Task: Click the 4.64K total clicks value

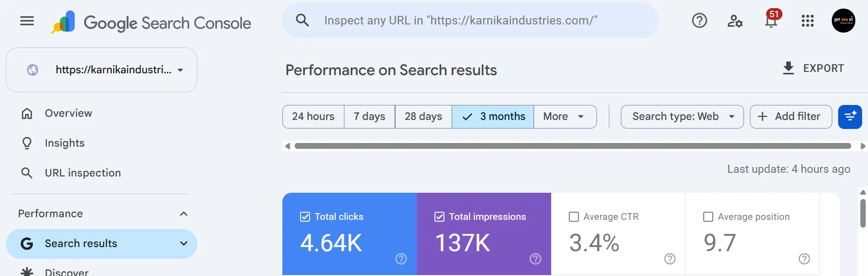Action: pyautogui.click(x=331, y=243)
